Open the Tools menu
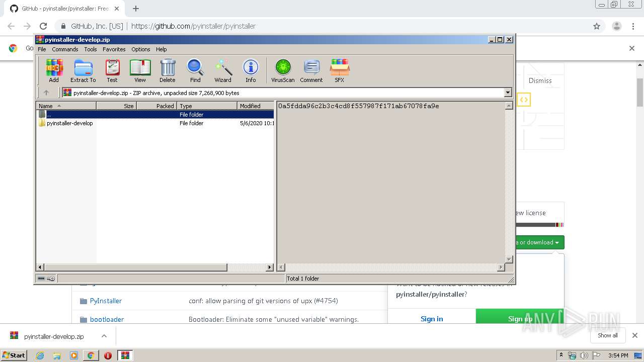Image resolution: width=644 pixels, height=362 pixels. [x=91, y=49]
